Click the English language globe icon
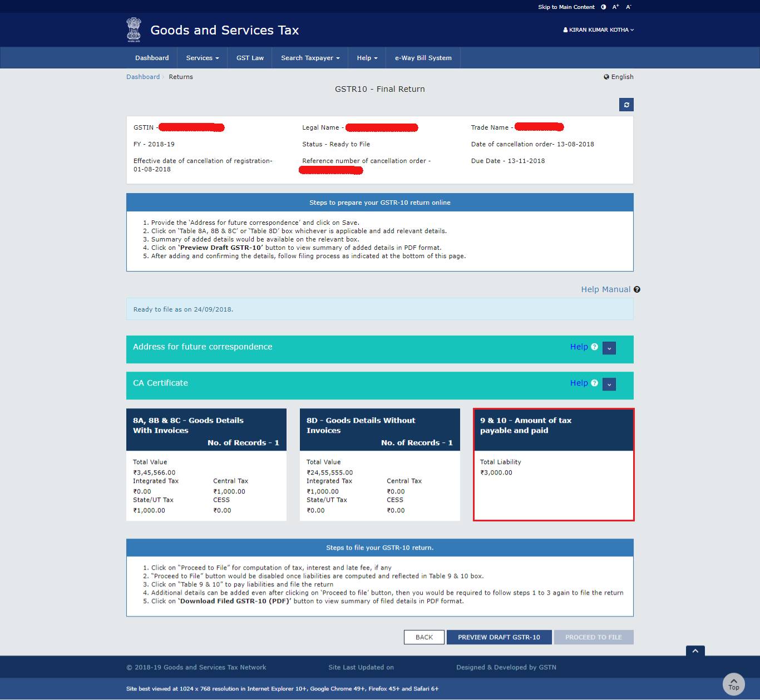The width and height of the screenshot is (760, 700). (x=606, y=77)
